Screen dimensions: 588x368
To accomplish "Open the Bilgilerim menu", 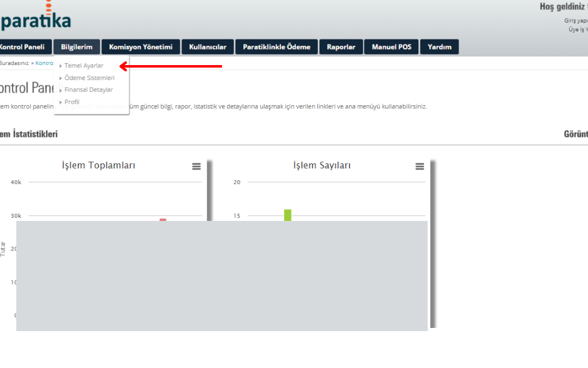I will click(x=77, y=47).
